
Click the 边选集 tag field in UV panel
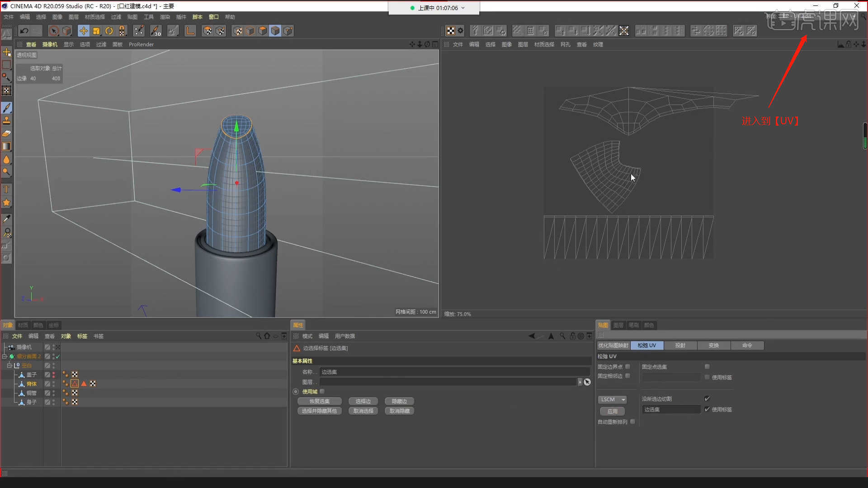pos(671,409)
